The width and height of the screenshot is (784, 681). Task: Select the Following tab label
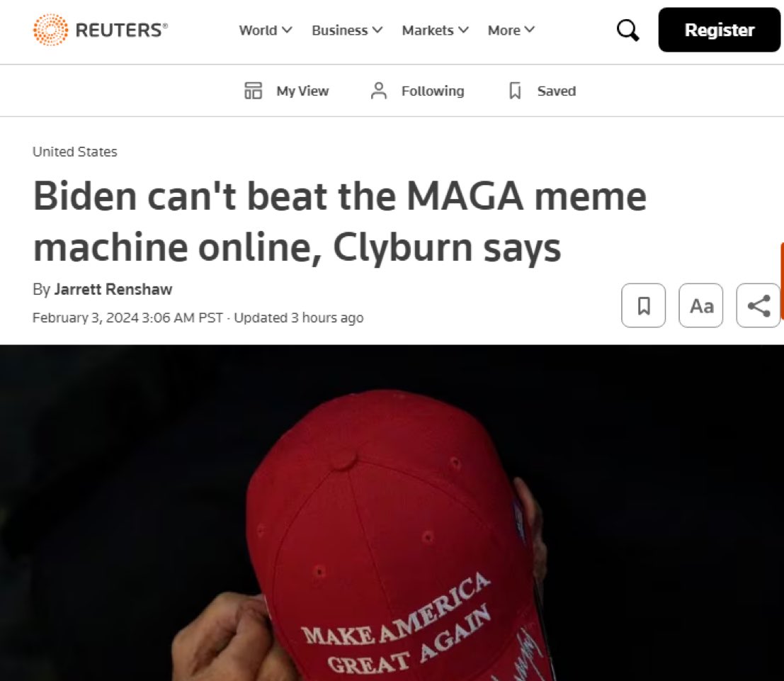tap(433, 91)
